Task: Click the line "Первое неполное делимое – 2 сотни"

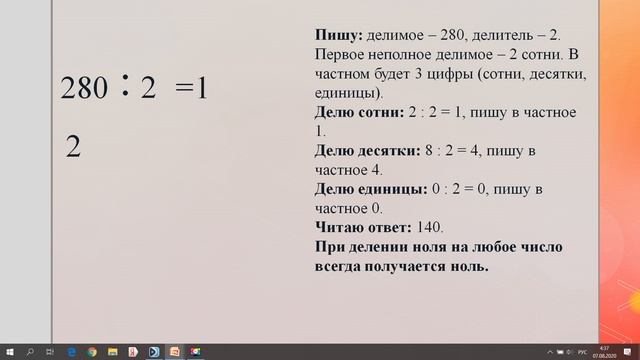Action: pyautogui.click(x=439, y=55)
